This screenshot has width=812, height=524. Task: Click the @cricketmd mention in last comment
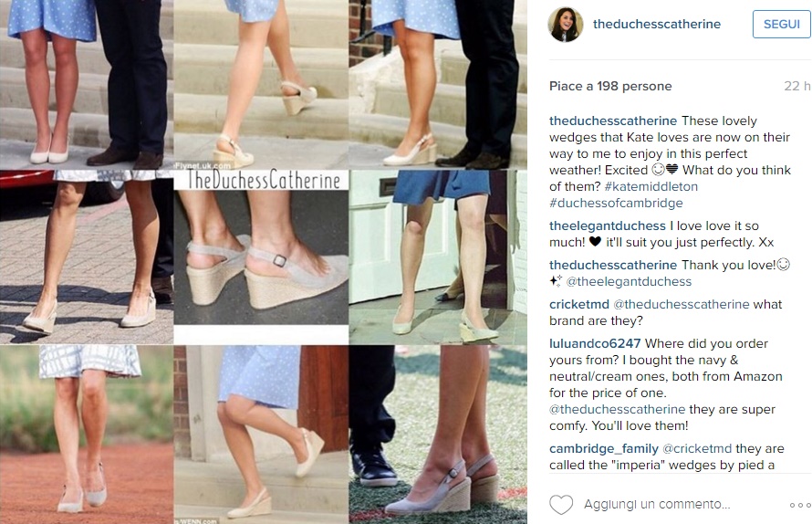[697, 449]
